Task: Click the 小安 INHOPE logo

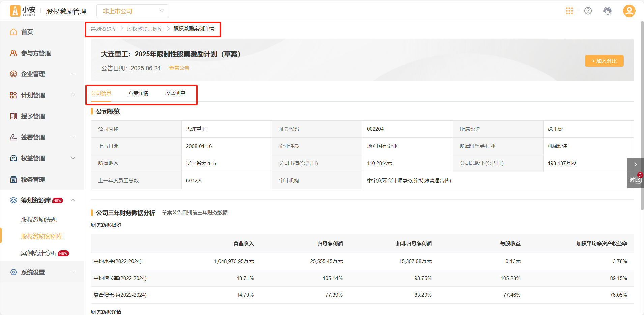Action: pyautogui.click(x=23, y=11)
